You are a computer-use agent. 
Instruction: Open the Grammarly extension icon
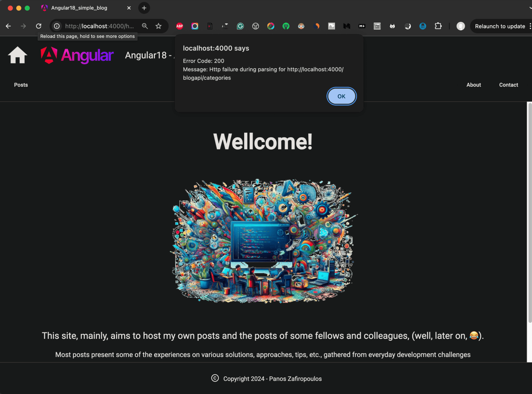pyautogui.click(x=240, y=26)
